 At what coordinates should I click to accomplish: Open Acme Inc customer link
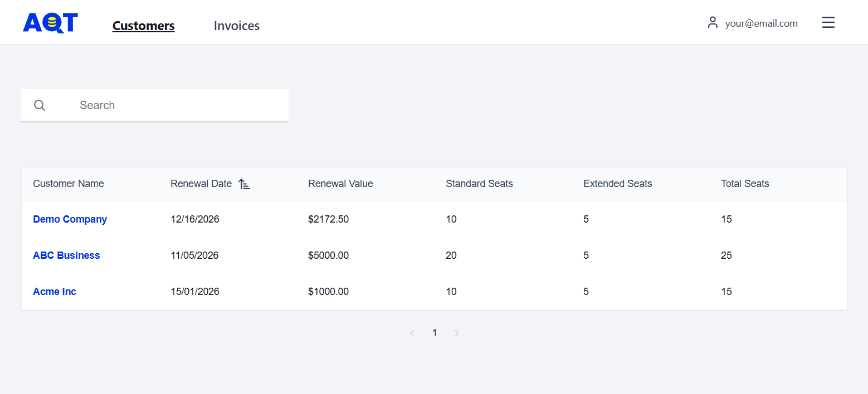(55, 292)
